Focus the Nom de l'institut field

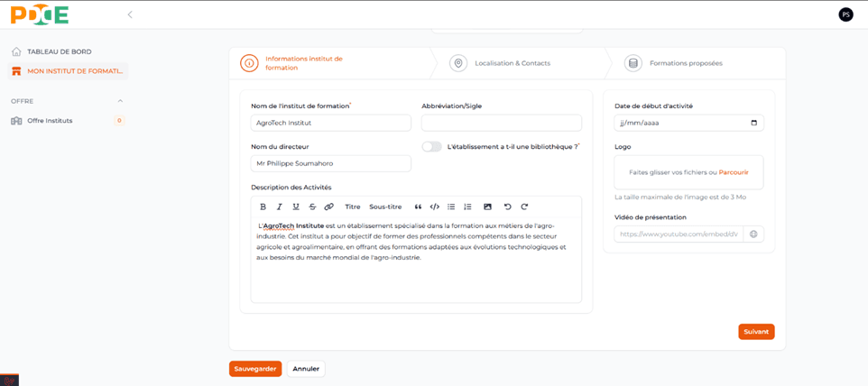click(x=331, y=123)
